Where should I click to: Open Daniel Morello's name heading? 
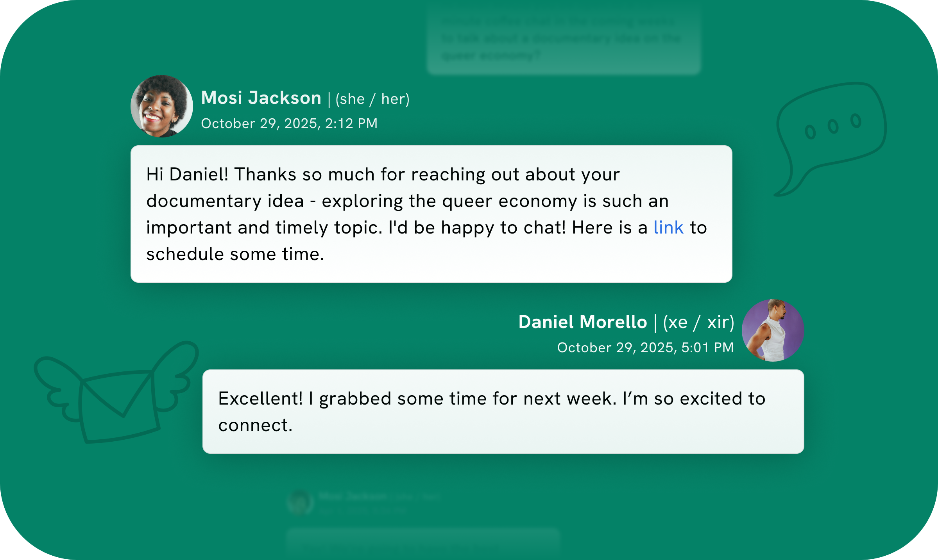pos(583,322)
